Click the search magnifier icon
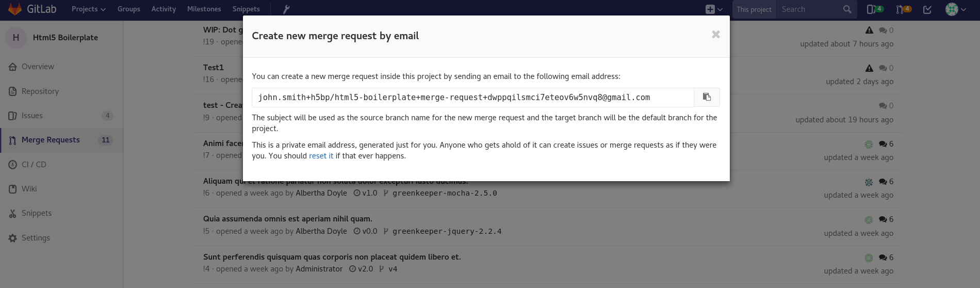The width and height of the screenshot is (980, 288). pos(847,9)
